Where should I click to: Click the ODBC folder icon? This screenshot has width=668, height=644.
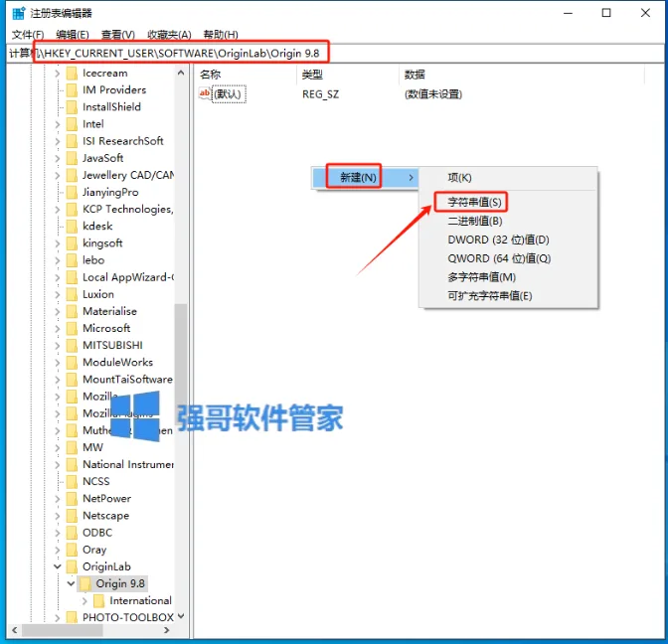72,533
